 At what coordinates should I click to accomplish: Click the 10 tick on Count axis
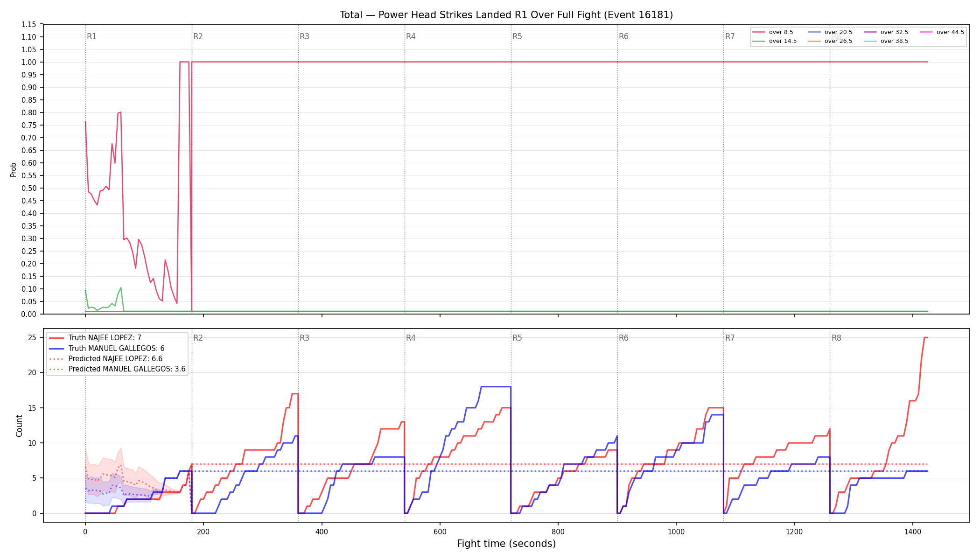click(32, 443)
